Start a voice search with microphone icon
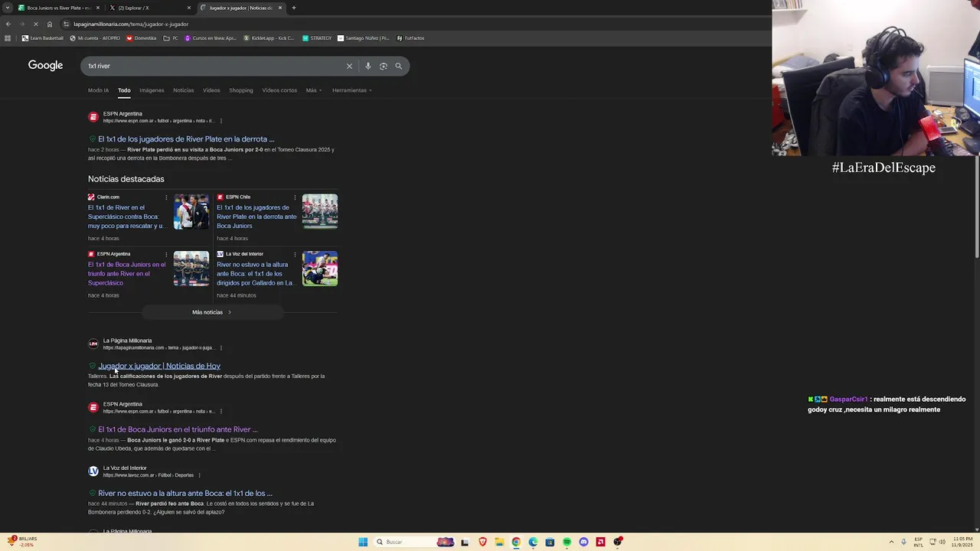The image size is (980, 551). [368, 66]
